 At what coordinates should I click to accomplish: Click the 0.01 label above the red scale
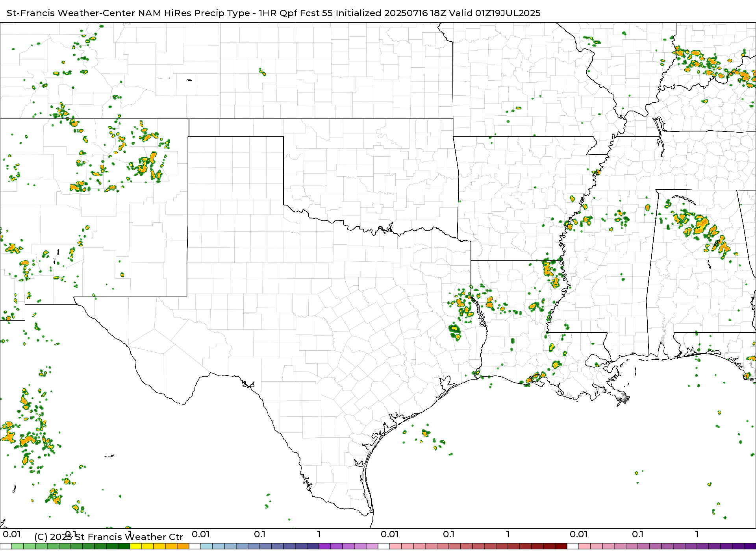coord(390,534)
